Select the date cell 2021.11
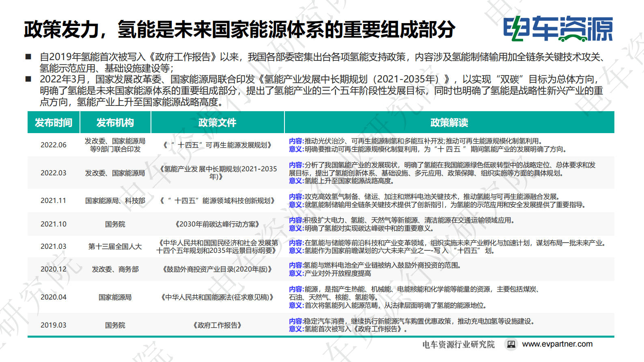 click(54, 200)
